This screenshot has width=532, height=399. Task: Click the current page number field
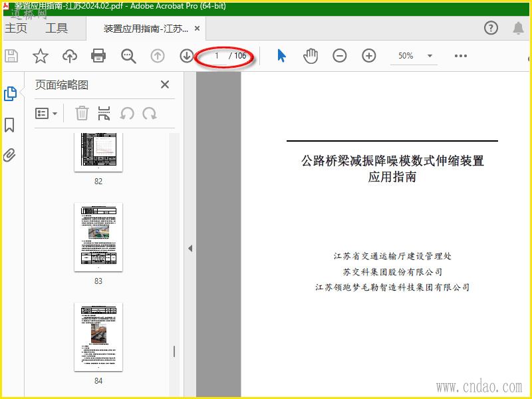pos(216,56)
